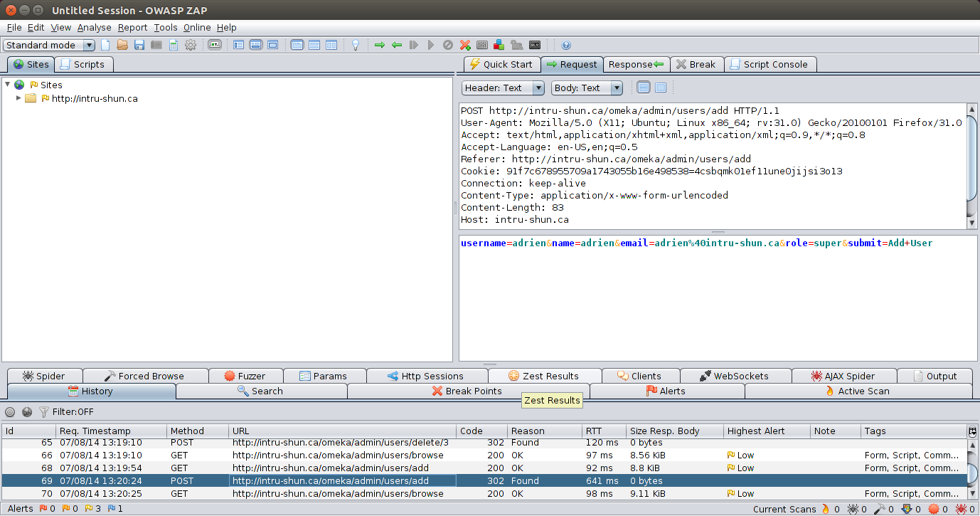The image size is (980, 516).
Task: Open the AJAX Spider tab
Action: coord(843,376)
